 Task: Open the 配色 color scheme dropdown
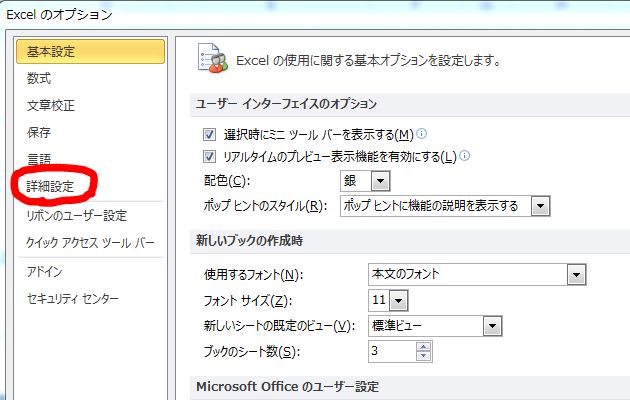[x=380, y=181]
